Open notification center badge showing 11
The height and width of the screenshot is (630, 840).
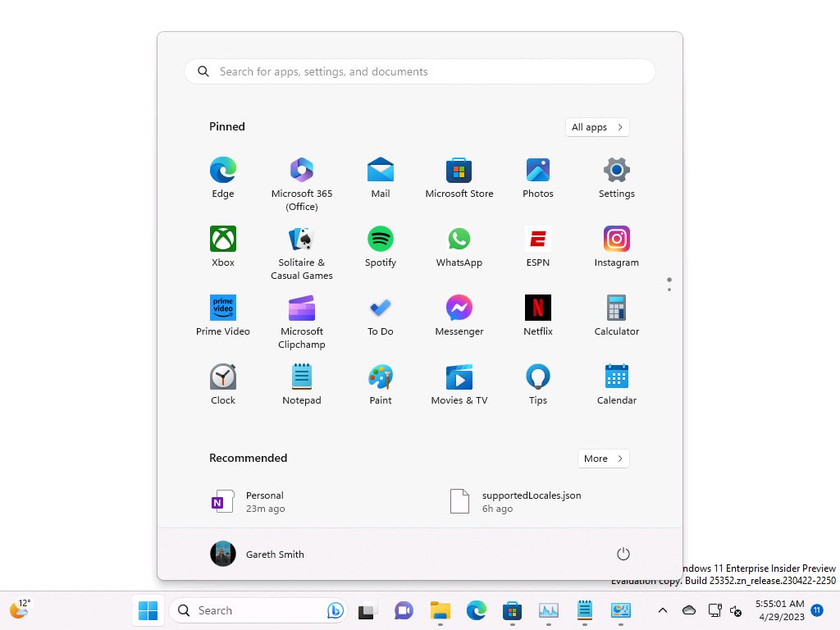[x=818, y=610]
